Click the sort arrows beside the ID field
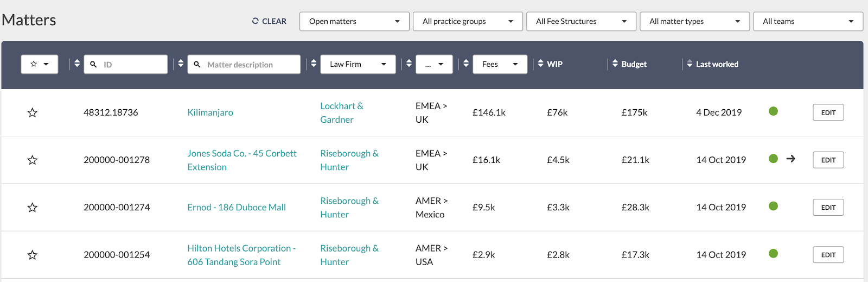Viewport: 868px width, 282px height. [77, 64]
